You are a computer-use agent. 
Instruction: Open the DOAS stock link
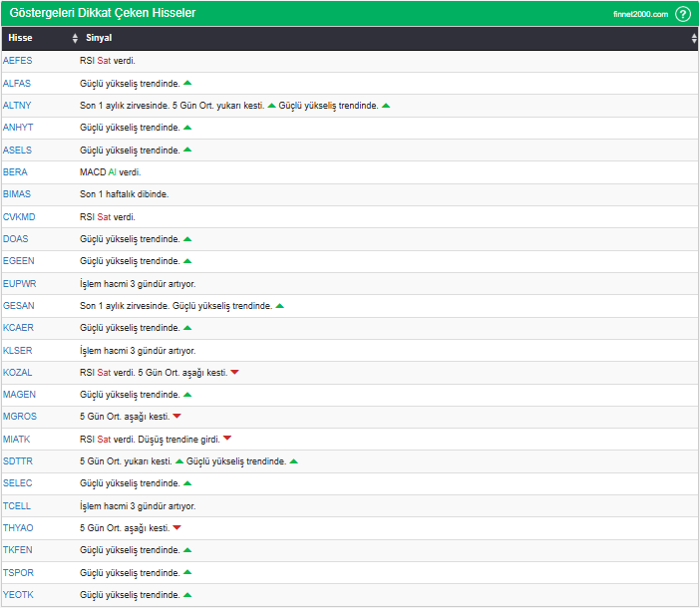coord(15,239)
